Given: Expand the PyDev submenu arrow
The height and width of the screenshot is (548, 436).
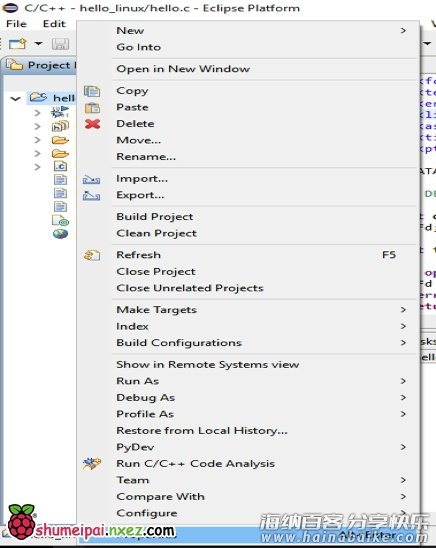Looking at the screenshot, I should coord(404,447).
